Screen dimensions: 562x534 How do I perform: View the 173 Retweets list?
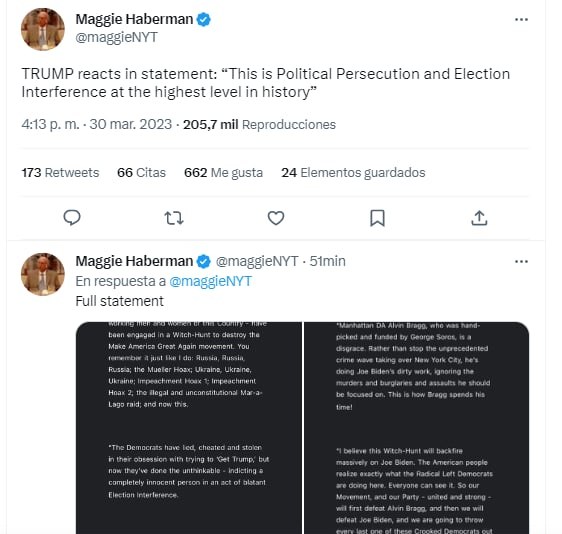pyautogui.click(x=60, y=173)
